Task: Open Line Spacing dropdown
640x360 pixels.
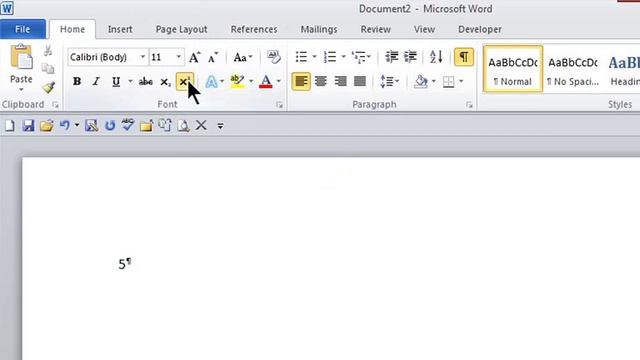Action: point(389,82)
